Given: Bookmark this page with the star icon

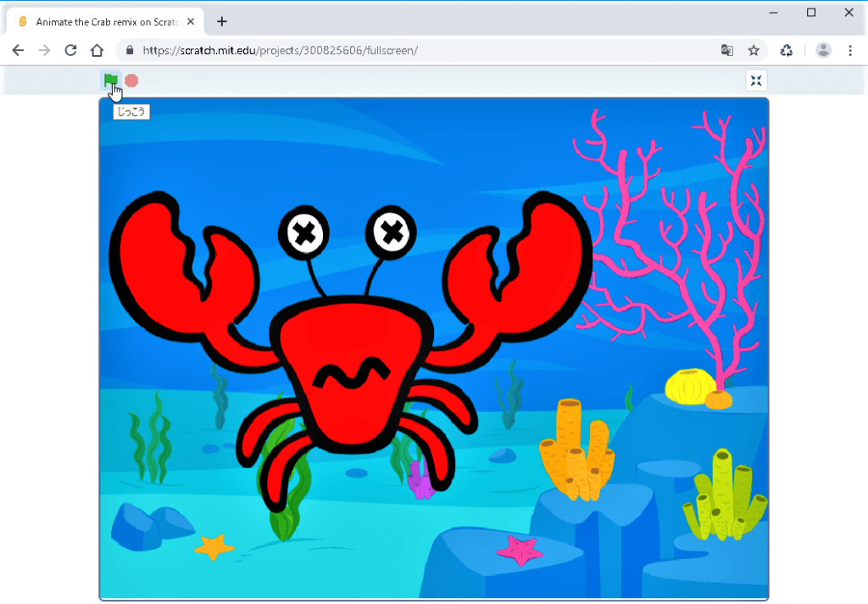Looking at the screenshot, I should 754,50.
